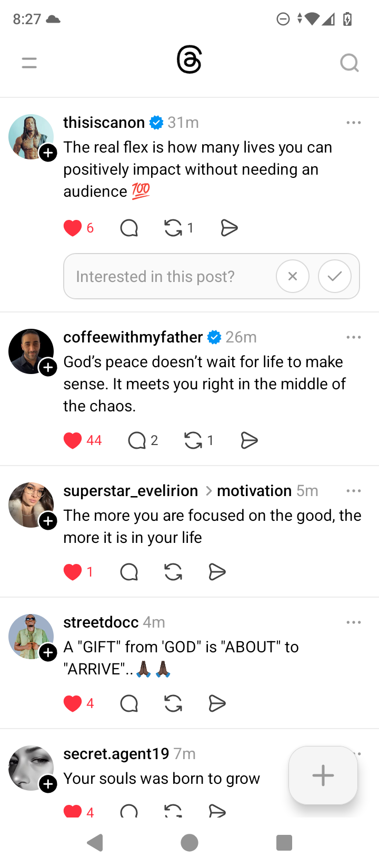Open thisiscanon's profile from username
Image resolution: width=379 pixels, height=868 pixels.
pyautogui.click(x=104, y=123)
